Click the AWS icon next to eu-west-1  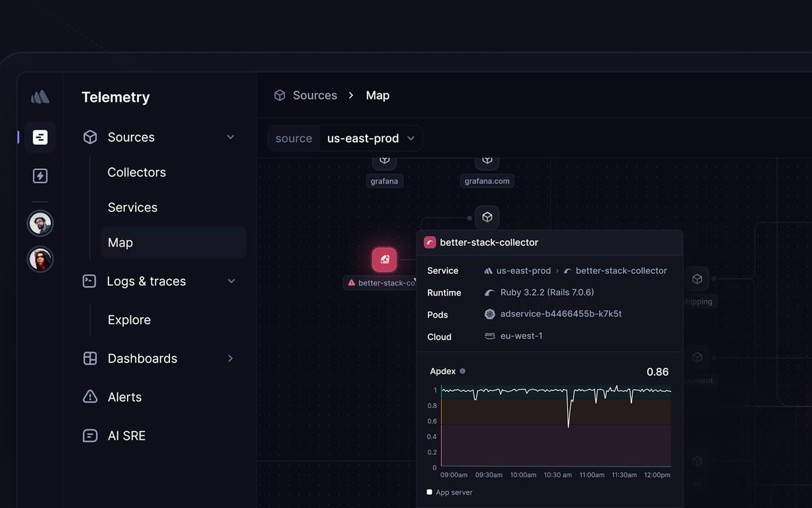pyautogui.click(x=490, y=336)
